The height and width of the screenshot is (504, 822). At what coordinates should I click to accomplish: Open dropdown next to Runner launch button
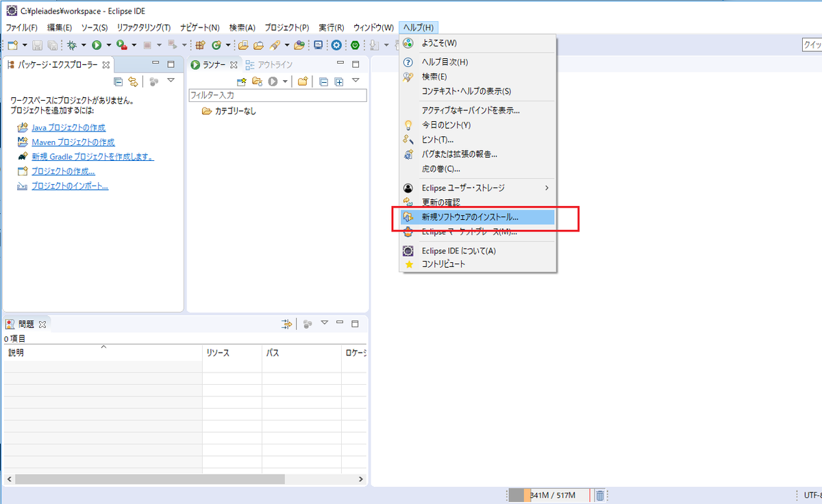tap(285, 81)
